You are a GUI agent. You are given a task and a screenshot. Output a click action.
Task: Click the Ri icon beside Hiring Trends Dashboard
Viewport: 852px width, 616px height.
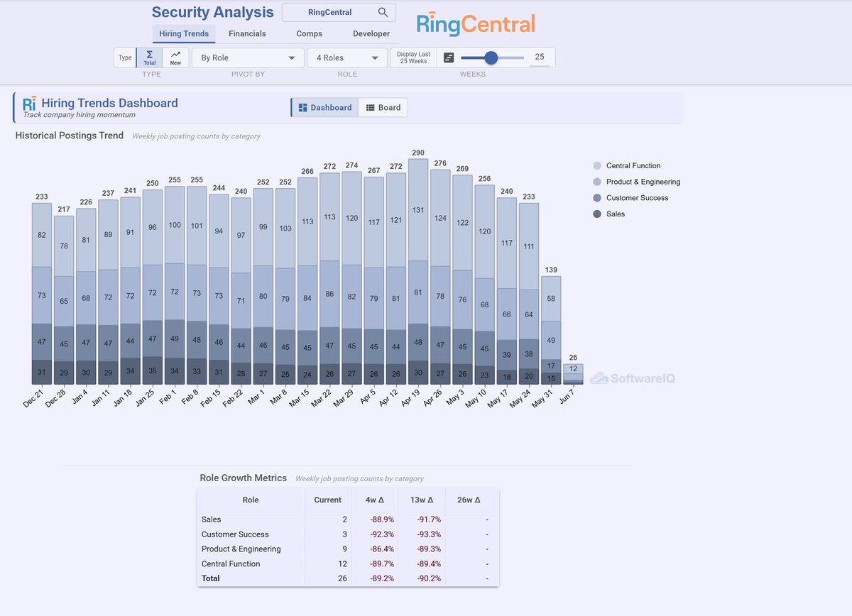tap(29, 104)
